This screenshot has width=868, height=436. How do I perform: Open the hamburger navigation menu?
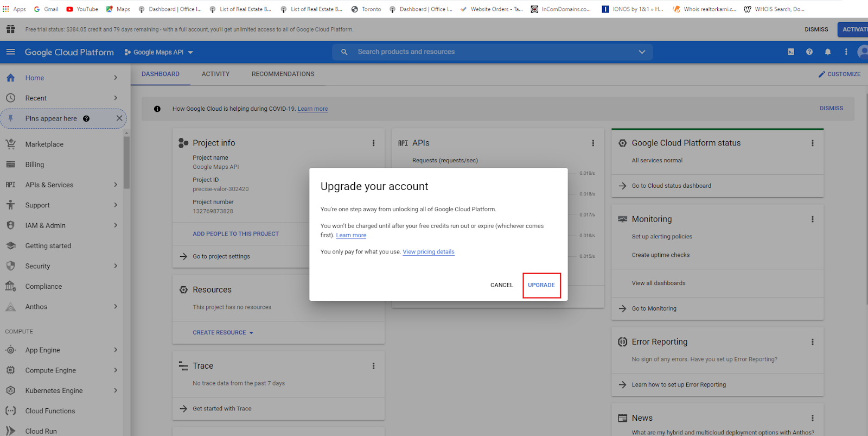[10, 52]
